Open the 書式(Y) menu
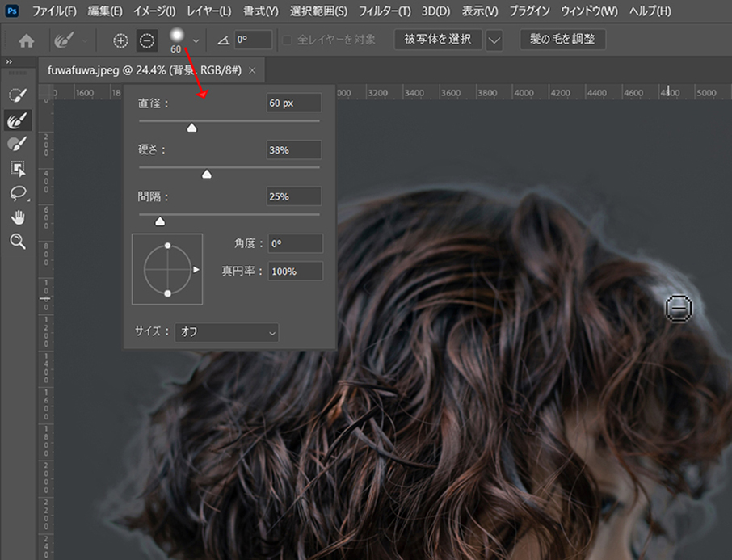This screenshot has height=560, width=732. coord(261,11)
